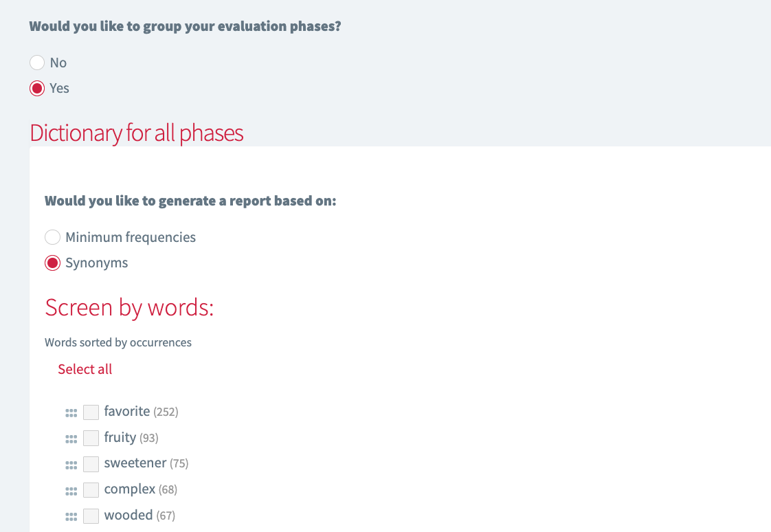Click the drag handle beside 'fruity'
This screenshot has width=771, height=532.
coord(71,438)
